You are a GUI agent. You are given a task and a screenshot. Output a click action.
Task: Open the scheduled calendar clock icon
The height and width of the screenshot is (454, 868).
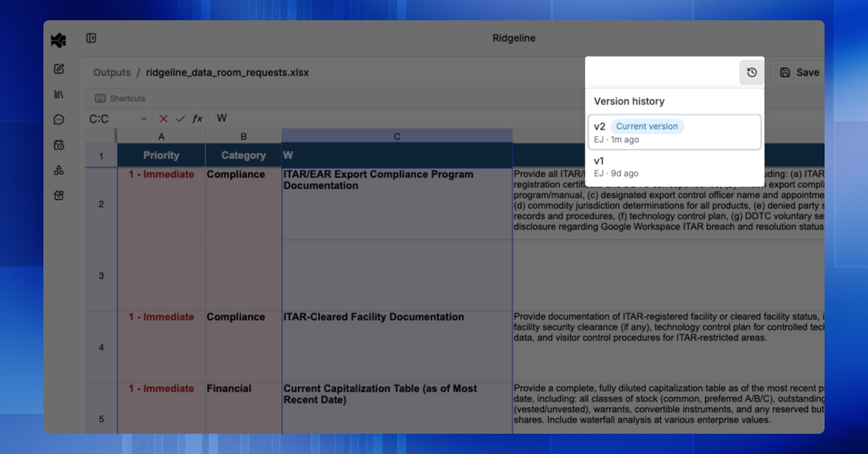point(59,145)
